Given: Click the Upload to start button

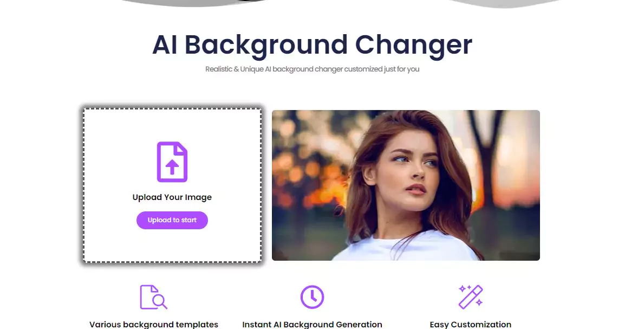Looking at the screenshot, I should click(x=172, y=220).
